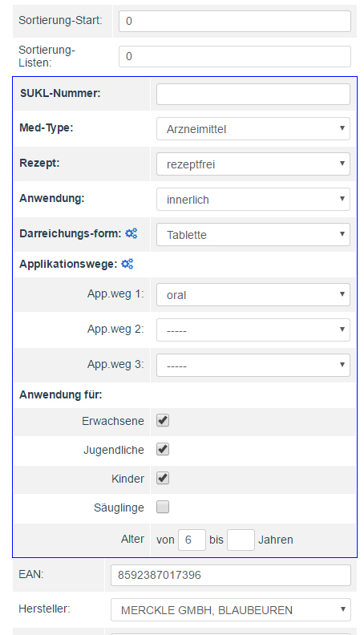
Task: Open the Darreichungs-form dropdown showing Tablette
Action: [253, 234]
